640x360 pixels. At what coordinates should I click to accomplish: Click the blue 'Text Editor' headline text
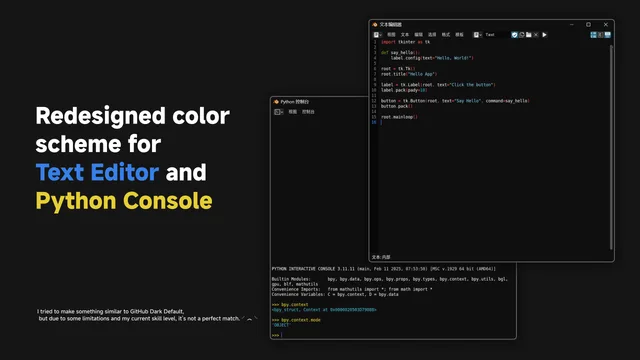click(97, 173)
